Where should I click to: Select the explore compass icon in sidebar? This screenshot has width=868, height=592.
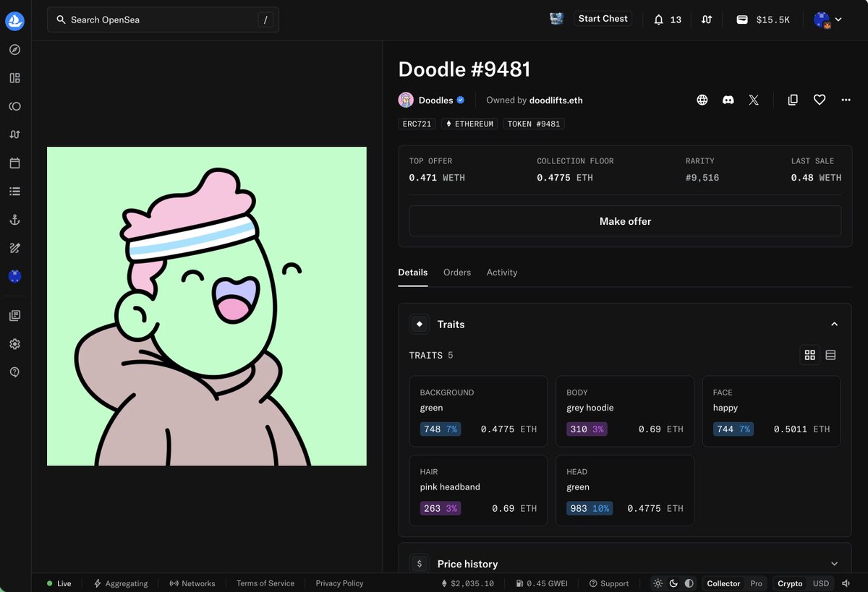[14, 49]
